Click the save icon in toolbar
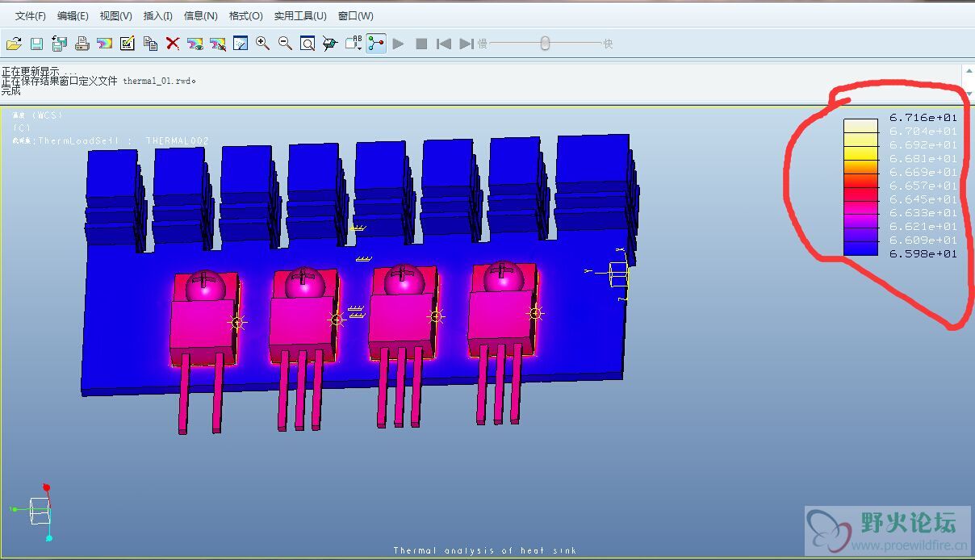This screenshot has width=975, height=560. pos(36,44)
